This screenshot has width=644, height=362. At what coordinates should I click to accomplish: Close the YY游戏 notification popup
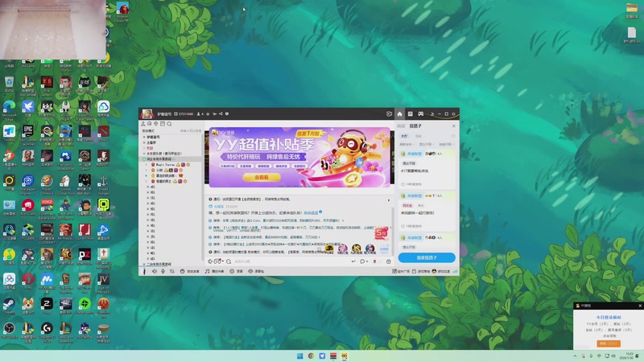640,306
